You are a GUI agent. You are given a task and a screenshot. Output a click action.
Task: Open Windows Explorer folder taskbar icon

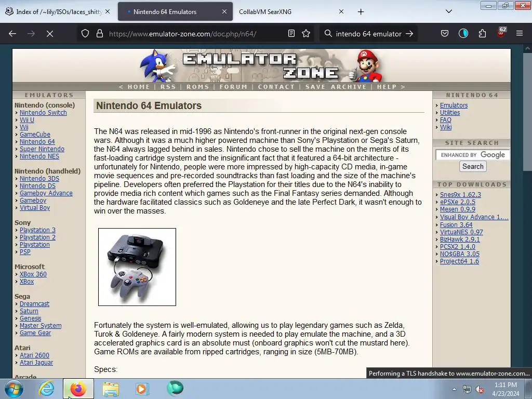111,389
